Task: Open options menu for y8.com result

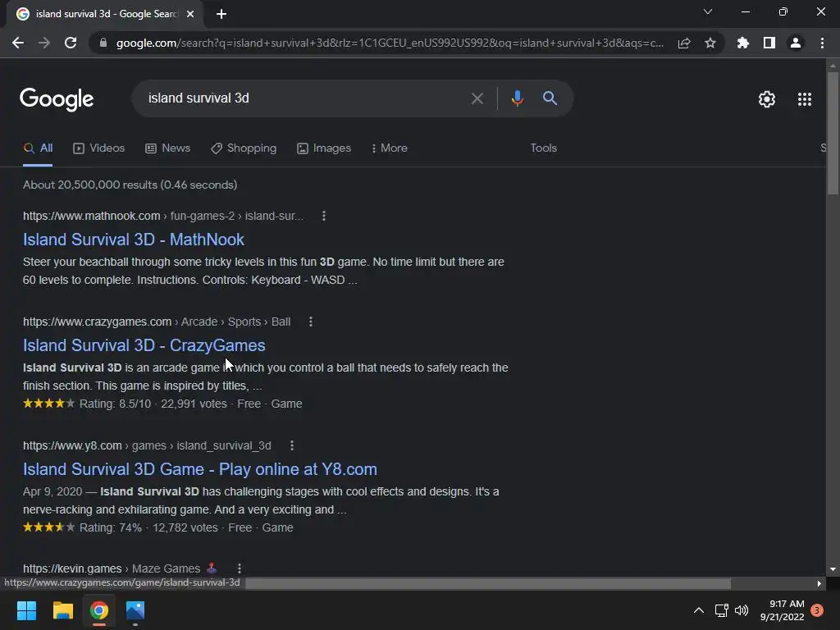Action: (292, 445)
